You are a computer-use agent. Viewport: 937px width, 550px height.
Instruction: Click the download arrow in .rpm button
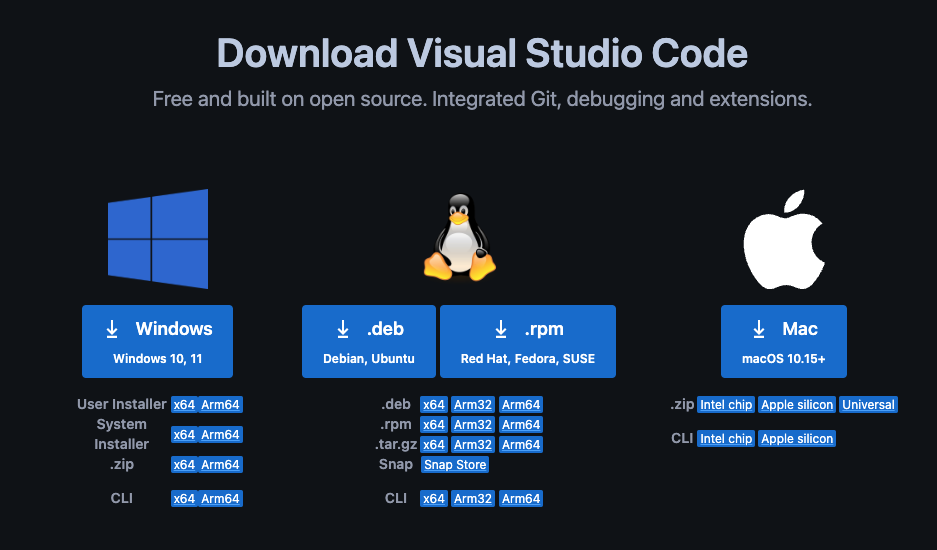click(x=501, y=329)
